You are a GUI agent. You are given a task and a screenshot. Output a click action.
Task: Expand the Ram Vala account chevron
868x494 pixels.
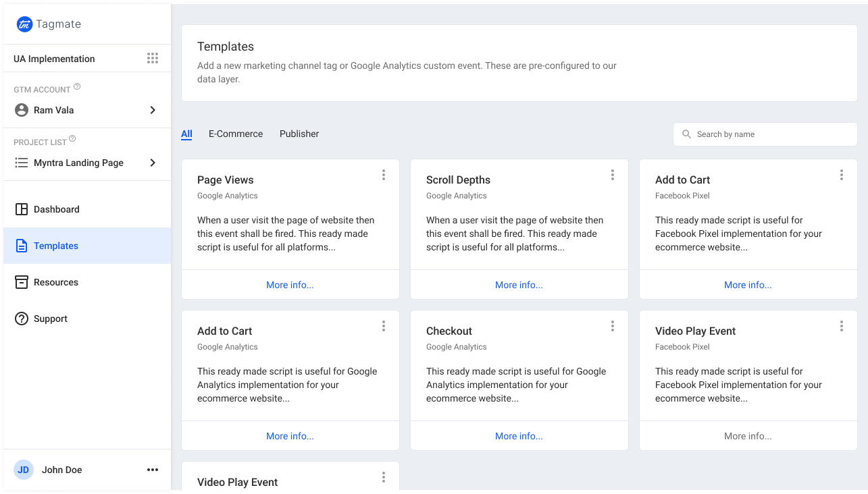tap(153, 110)
